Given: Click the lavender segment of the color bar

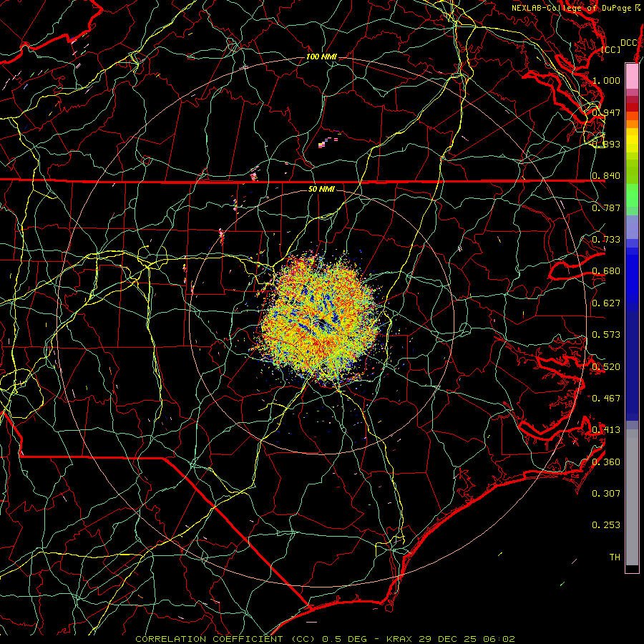Looking at the screenshot, I should pos(632,227).
